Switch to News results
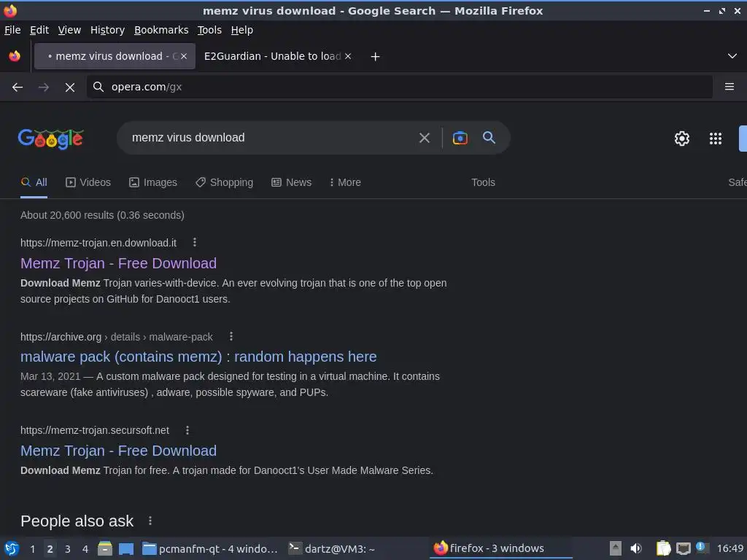The image size is (747, 560). 292,182
